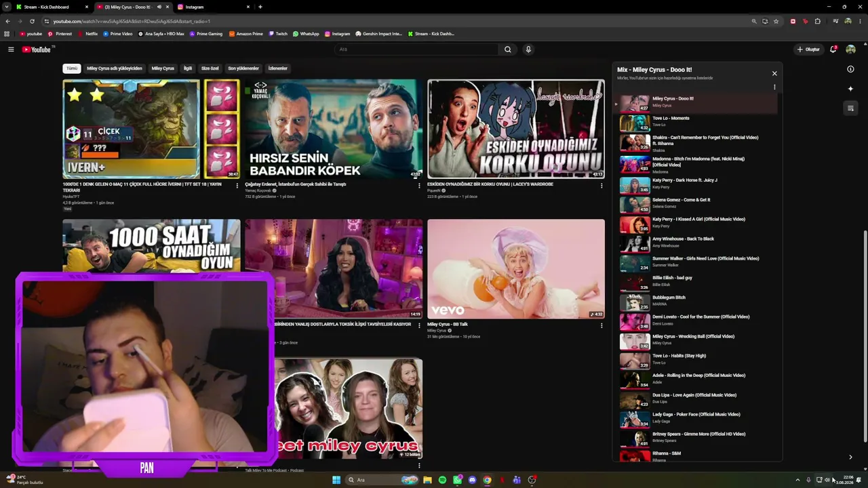
Task: Open options for the Miley Cyrus BB Talk video
Action: pos(601,325)
